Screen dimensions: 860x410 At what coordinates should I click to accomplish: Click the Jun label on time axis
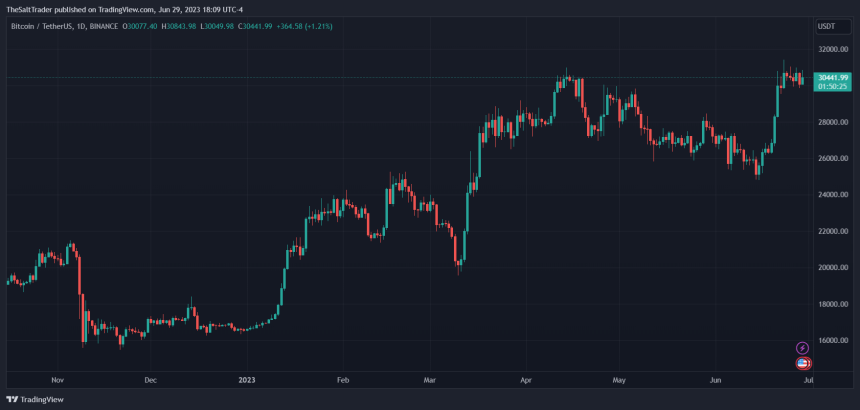coord(714,380)
